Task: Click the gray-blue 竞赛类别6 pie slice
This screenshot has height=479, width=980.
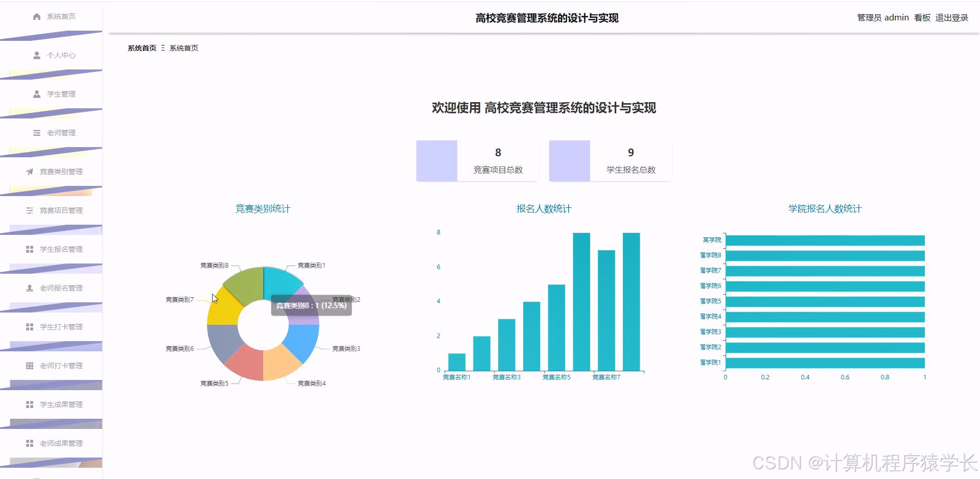Action: [x=224, y=340]
